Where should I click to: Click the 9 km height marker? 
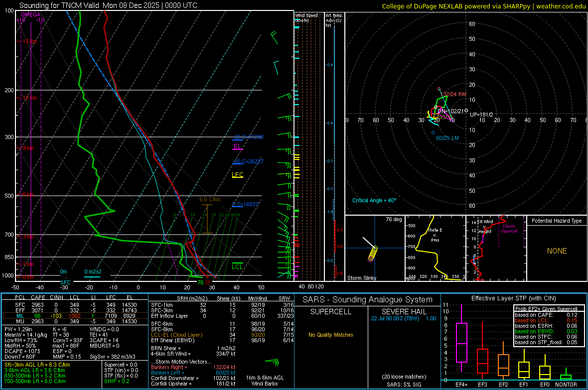click(28, 148)
